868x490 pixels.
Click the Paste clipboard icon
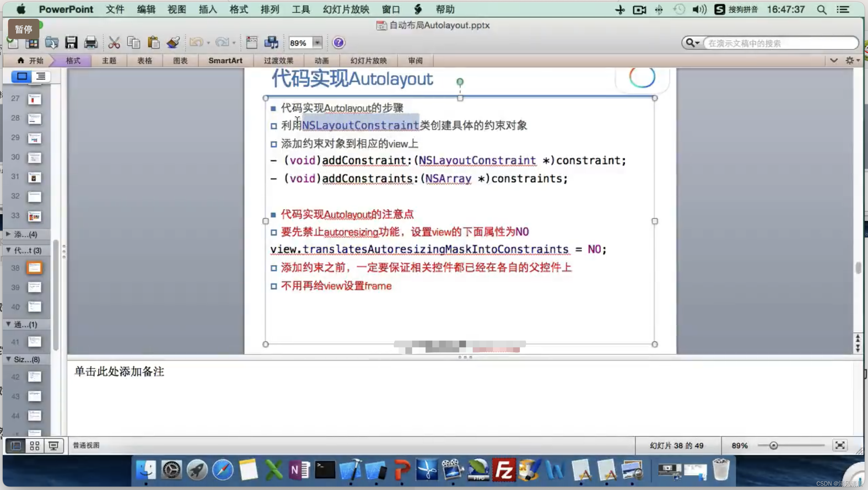(153, 43)
